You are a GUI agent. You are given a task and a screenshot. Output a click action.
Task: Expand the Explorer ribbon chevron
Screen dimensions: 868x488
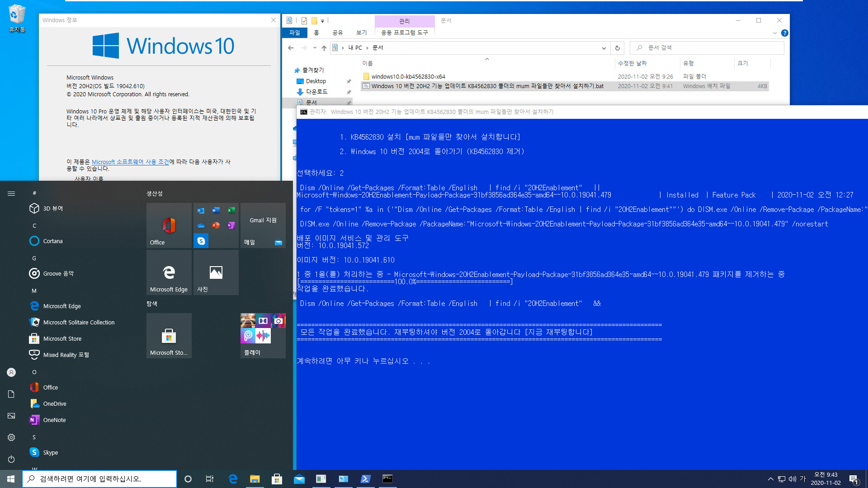774,33
